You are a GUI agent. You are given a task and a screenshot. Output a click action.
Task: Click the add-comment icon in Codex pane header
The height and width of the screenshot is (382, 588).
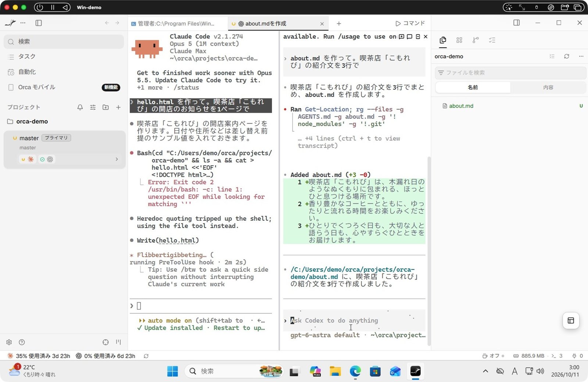point(402,37)
